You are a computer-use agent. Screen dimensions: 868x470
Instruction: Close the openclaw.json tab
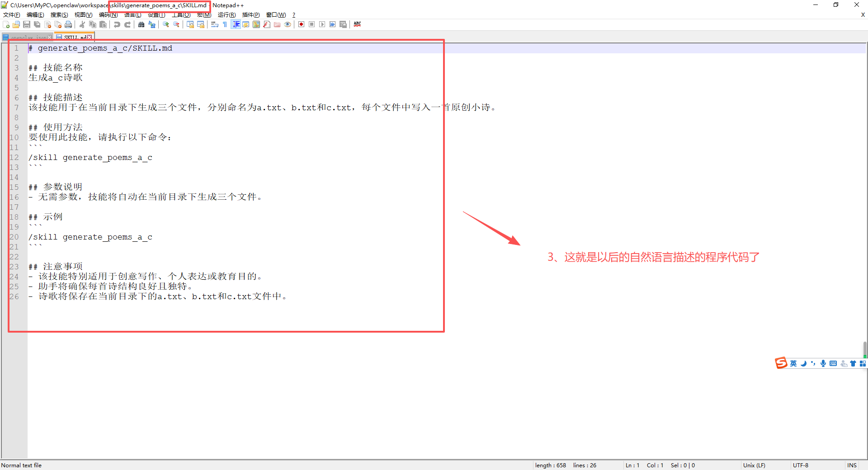pos(50,38)
